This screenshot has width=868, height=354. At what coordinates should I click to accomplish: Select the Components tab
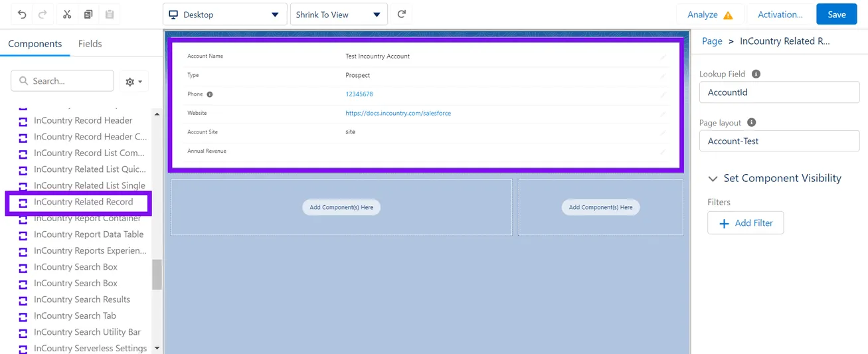[35, 44]
